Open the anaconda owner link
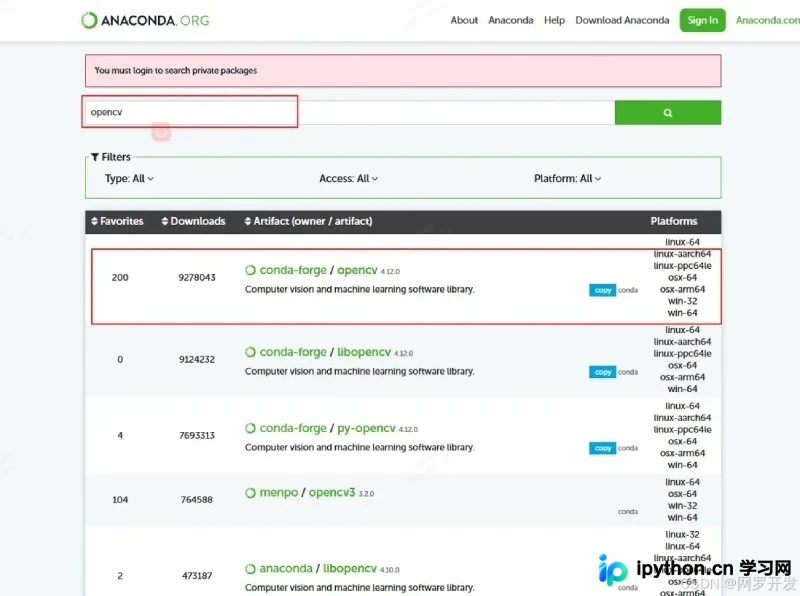The image size is (800, 596). [x=286, y=568]
